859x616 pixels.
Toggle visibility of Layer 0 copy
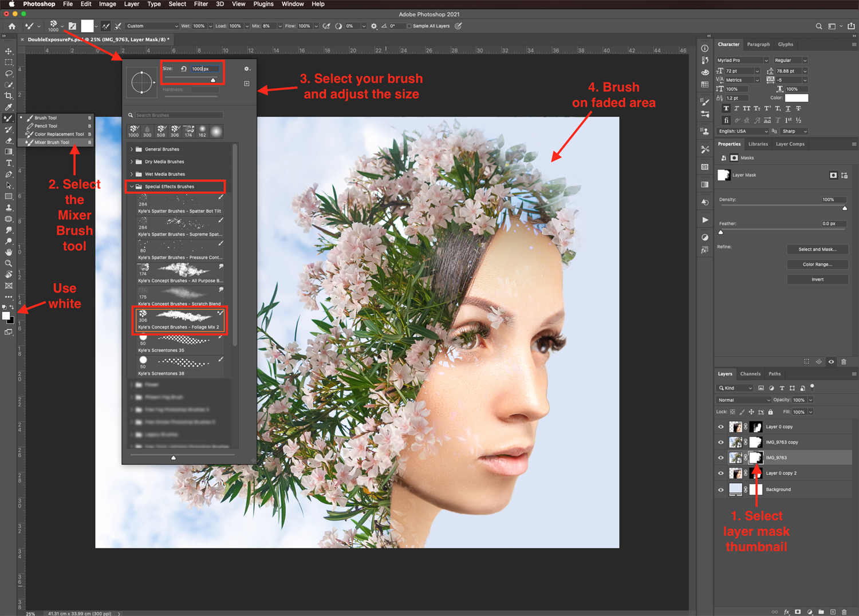[x=721, y=427]
